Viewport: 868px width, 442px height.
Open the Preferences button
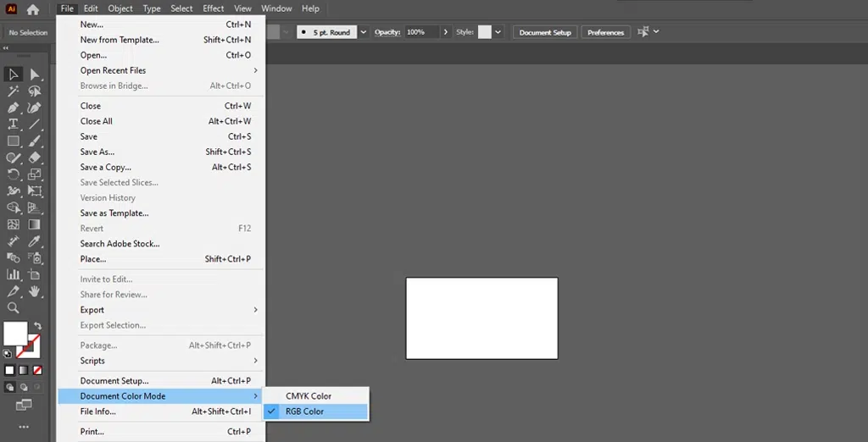[x=605, y=32]
